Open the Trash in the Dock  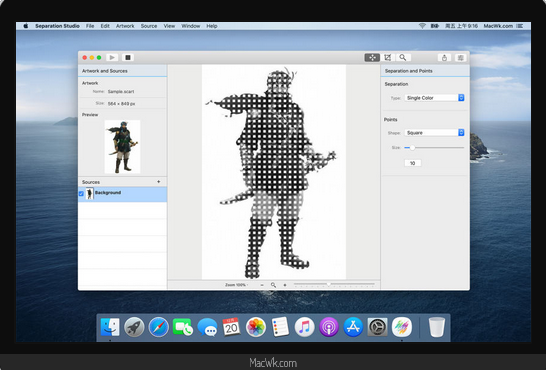pyautogui.click(x=437, y=327)
